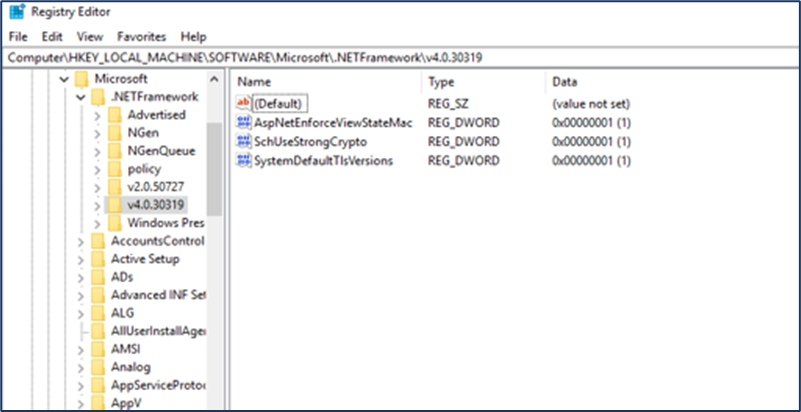The width and height of the screenshot is (801, 412).
Task: Expand the v2.0.50727 key
Action: 97,187
